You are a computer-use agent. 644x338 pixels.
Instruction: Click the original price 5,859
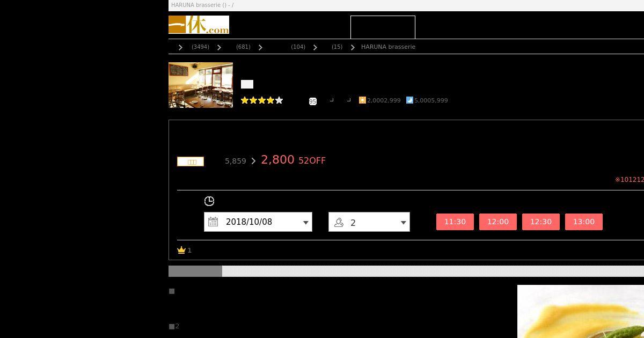[x=236, y=161]
